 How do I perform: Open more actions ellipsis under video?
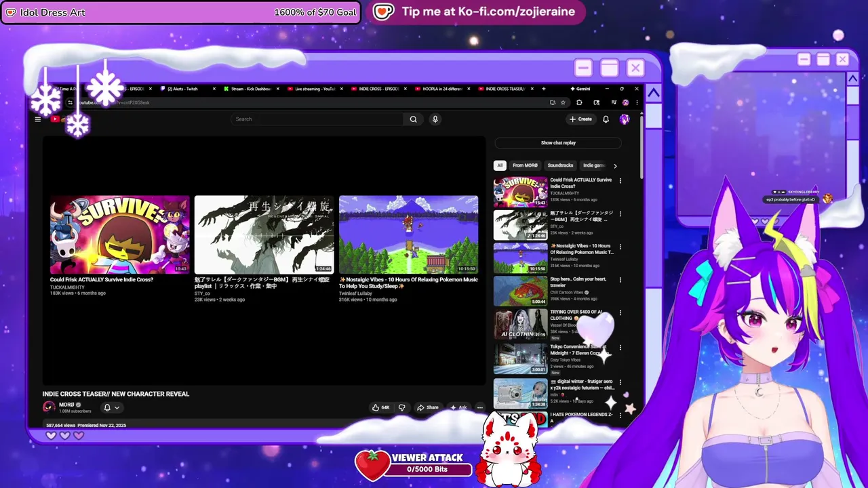coord(480,407)
